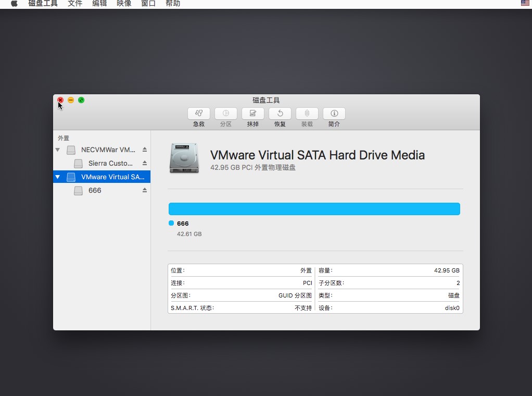
Task: Zoom the Disk Utility window
Action: point(81,100)
